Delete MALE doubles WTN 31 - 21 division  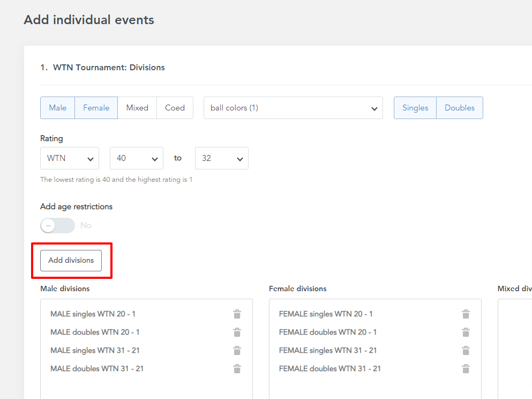(237, 369)
